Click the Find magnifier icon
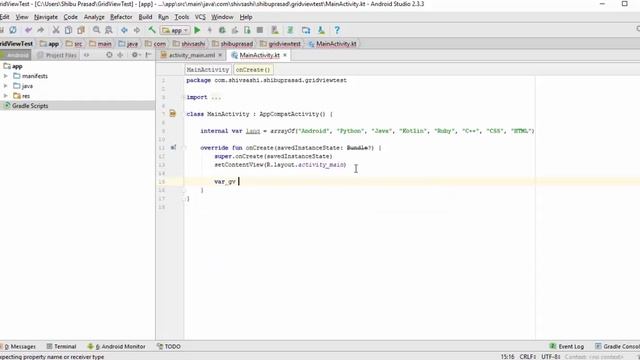 coord(96,30)
